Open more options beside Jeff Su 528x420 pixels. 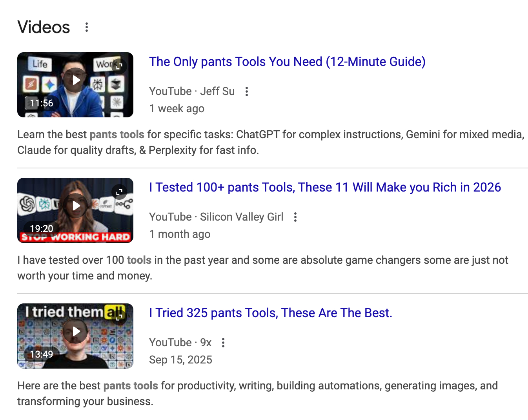click(x=247, y=91)
